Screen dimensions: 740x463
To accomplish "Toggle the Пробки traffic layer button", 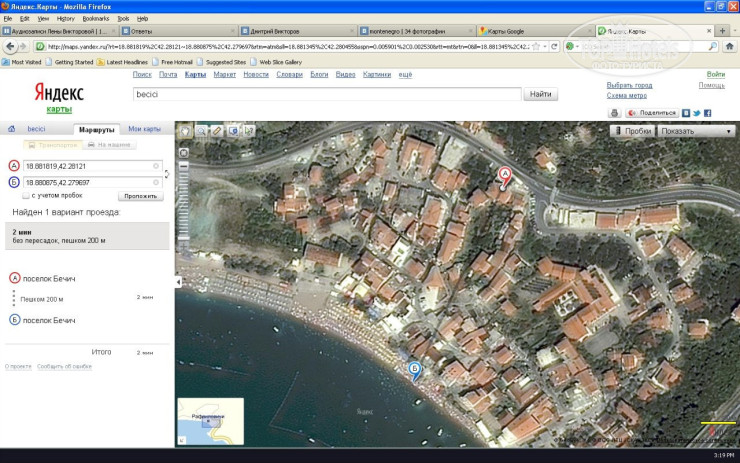I will point(632,130).
